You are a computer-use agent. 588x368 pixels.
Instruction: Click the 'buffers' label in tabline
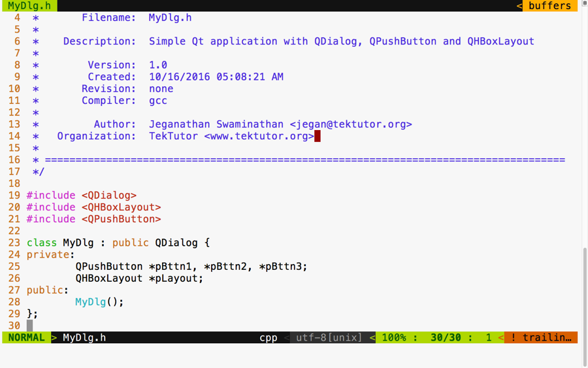point(549,6)
